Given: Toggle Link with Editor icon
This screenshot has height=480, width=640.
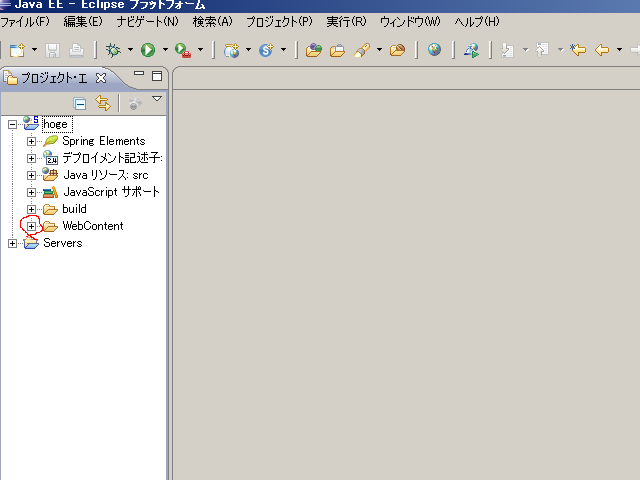Looking at the screenshot, I should pos(103,103).
